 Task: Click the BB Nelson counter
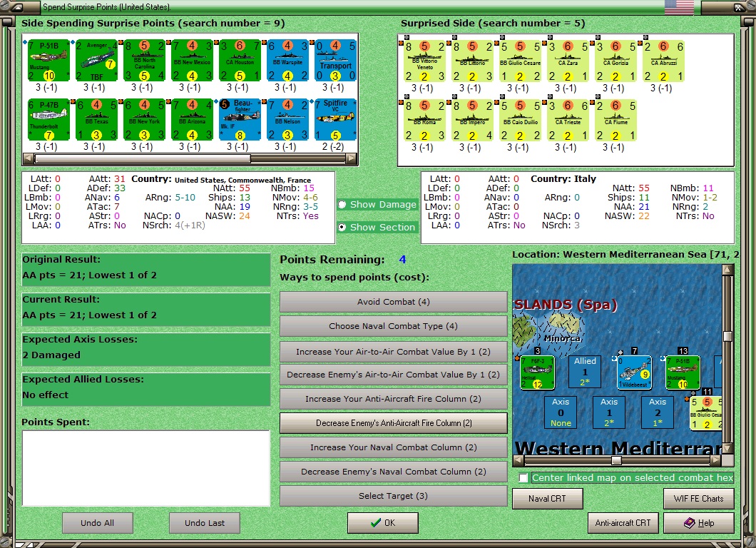288,120
